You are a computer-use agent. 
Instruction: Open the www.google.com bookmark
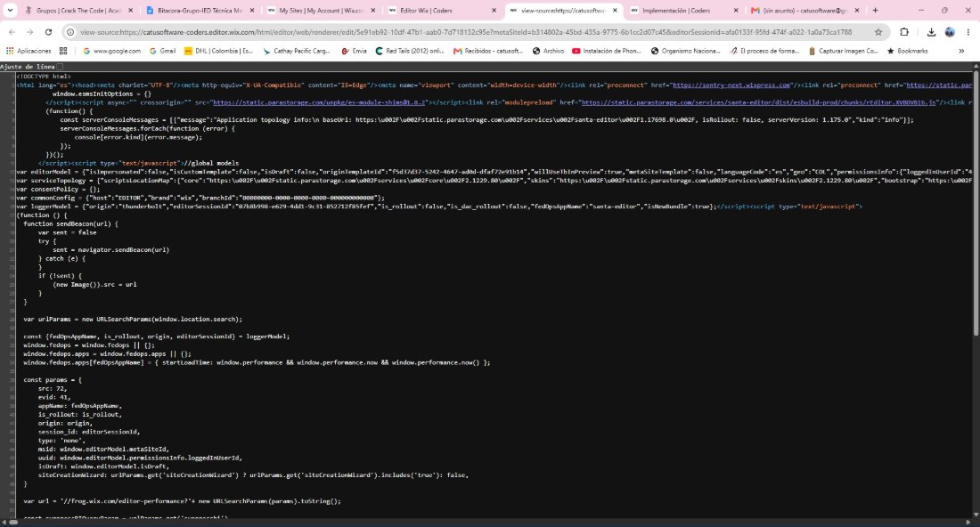(x=112, y=52)
